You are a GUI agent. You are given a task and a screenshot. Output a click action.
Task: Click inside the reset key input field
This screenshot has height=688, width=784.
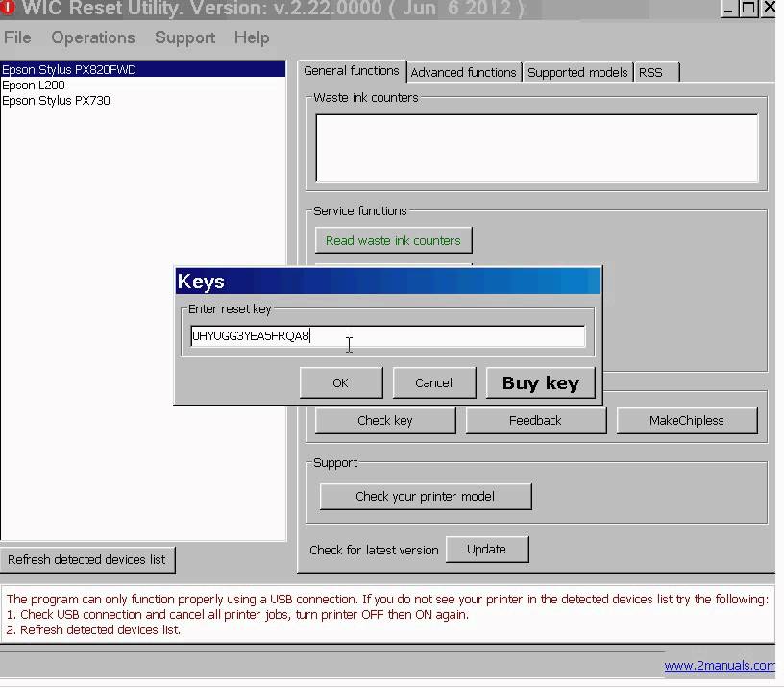387,336
